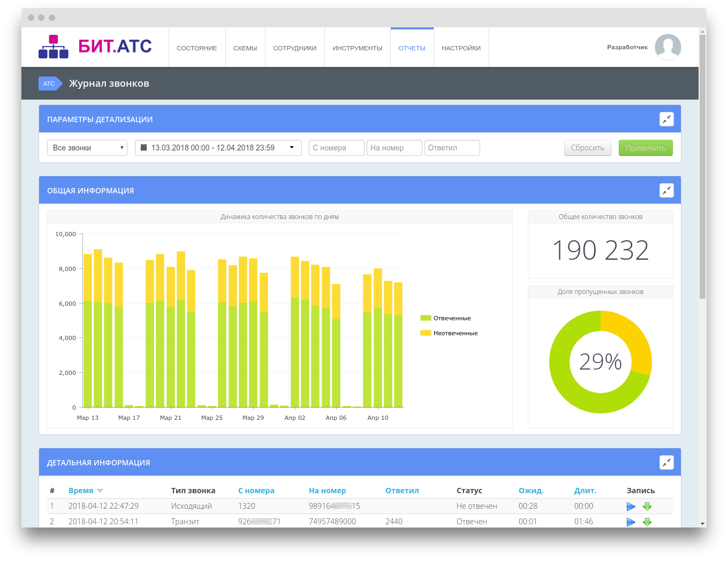Viewport: 728px width, 565px height.
Task: Download the recording for call row 1
Action: [647, 507]
